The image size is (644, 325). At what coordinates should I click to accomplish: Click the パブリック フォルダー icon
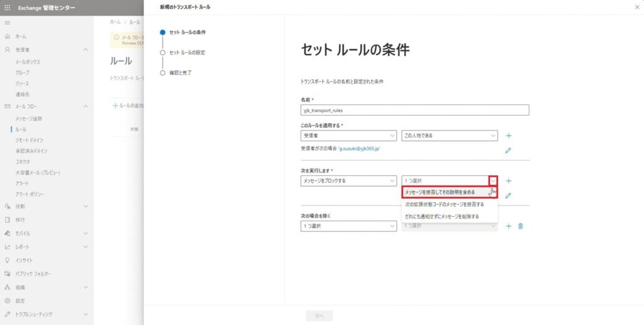click(x=8, y=273)
